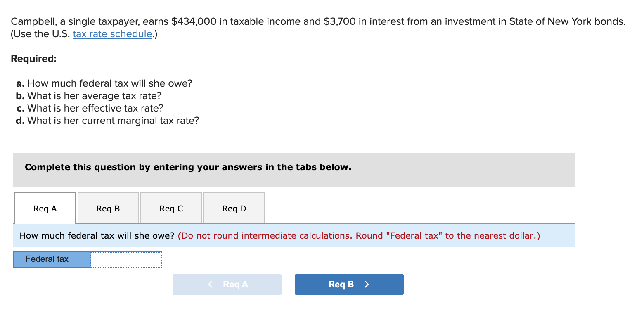Click the Required heading label

pos(33,58)
